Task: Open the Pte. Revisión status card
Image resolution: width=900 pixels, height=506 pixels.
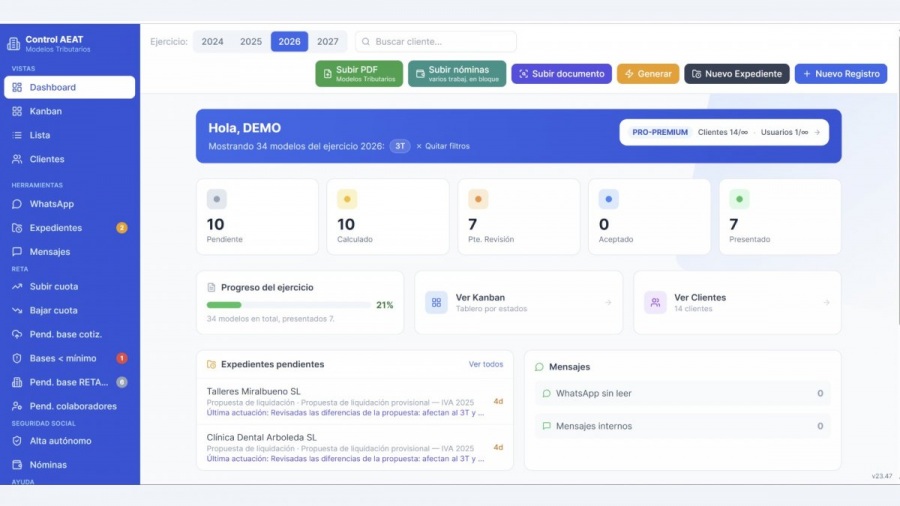Action: pos(519,217)
